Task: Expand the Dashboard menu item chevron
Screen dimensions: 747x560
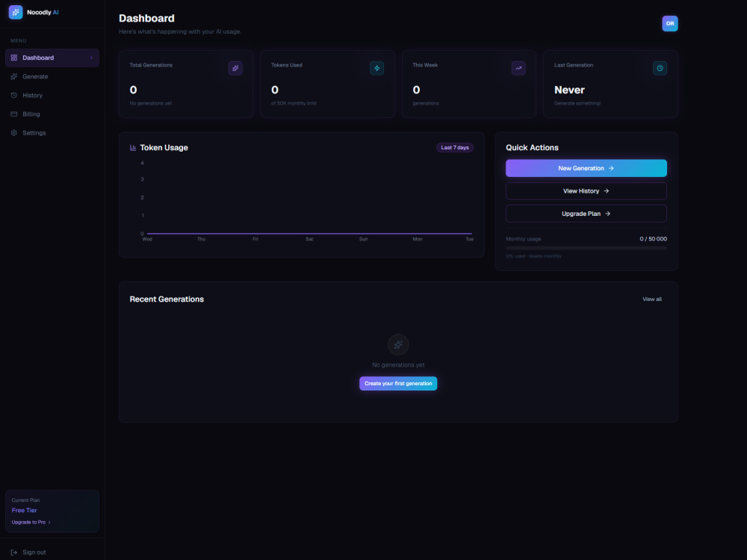Action: (x=91, y=57)
